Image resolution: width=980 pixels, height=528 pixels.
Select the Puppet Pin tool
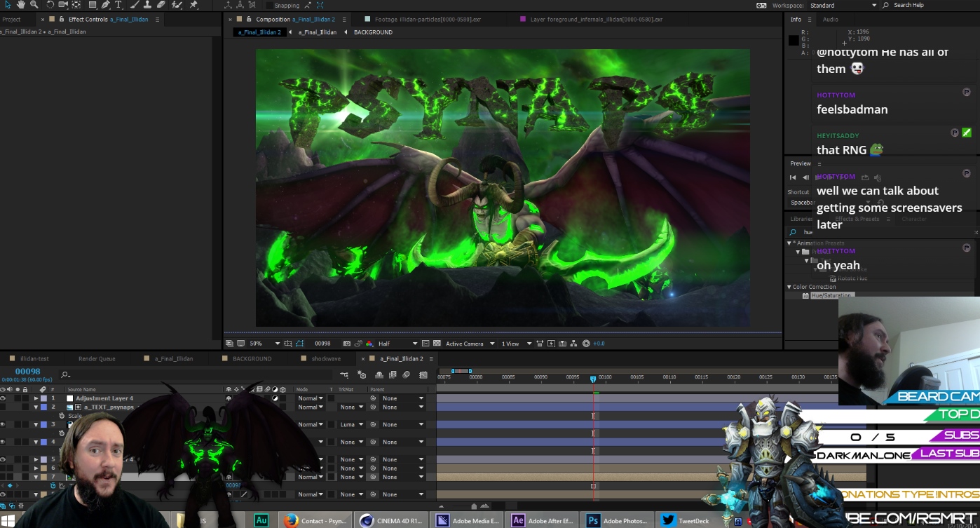coord(193,5)
